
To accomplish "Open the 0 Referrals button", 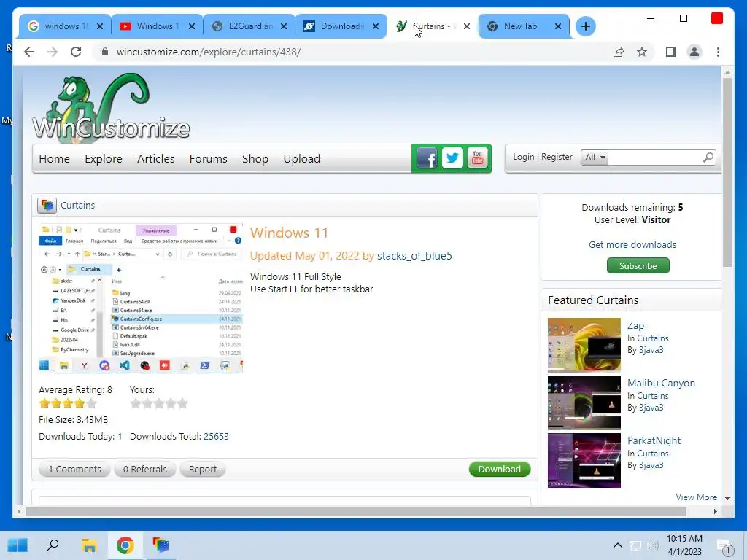I will click(145, 469).
